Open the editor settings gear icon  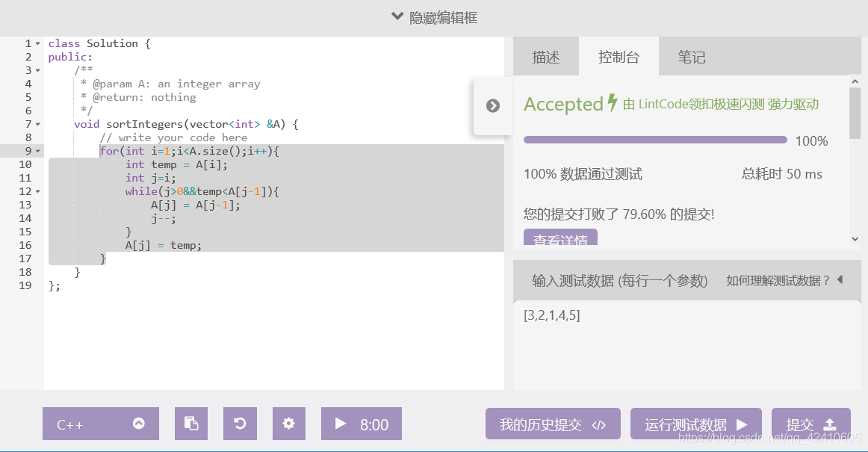(288, 424)
